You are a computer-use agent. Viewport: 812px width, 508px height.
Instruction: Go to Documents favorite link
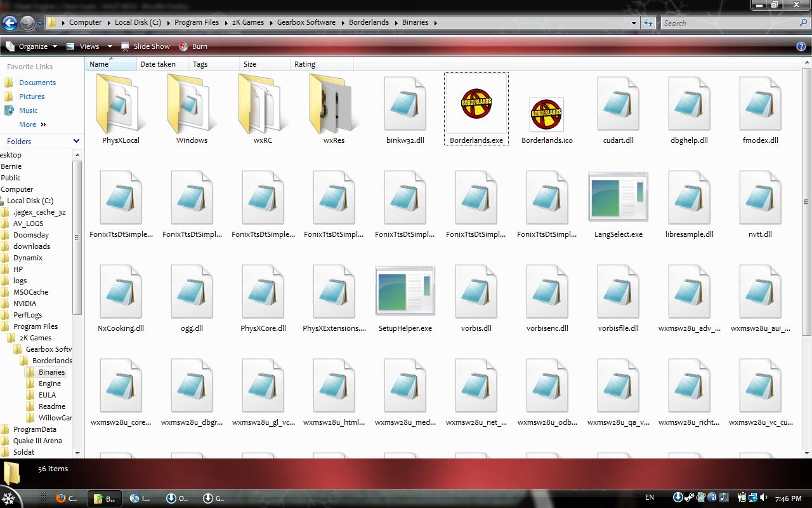pos(37,83)
